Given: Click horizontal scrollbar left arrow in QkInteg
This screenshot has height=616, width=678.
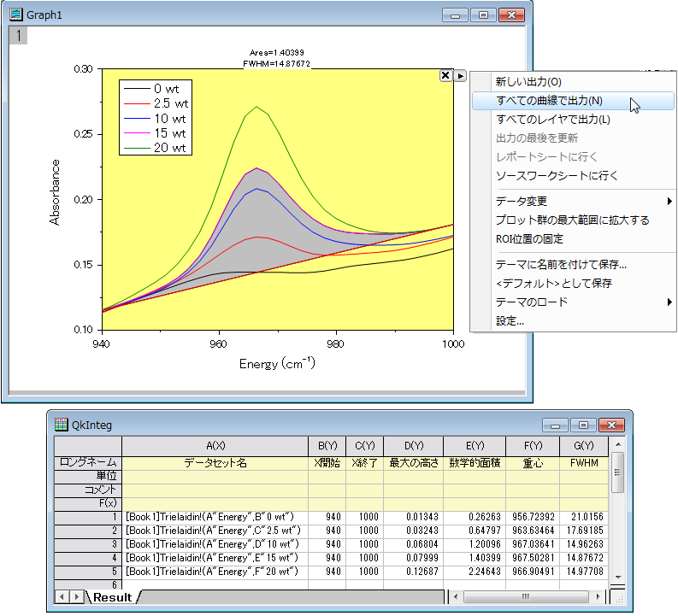Looking at the screenshot, I should (456, 597).
